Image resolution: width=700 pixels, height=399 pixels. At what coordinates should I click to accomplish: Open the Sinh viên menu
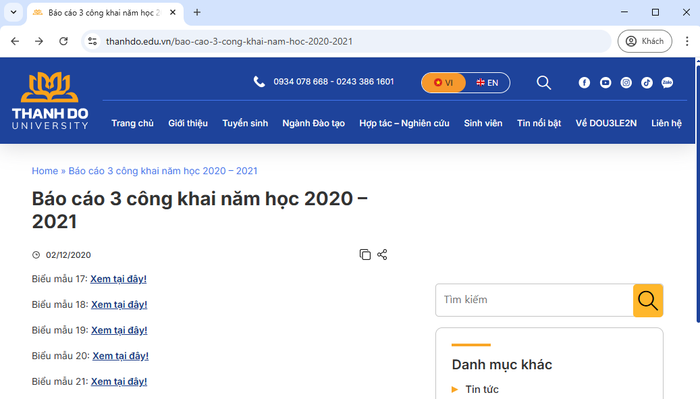pyautogui.click(x=483, y=123)
